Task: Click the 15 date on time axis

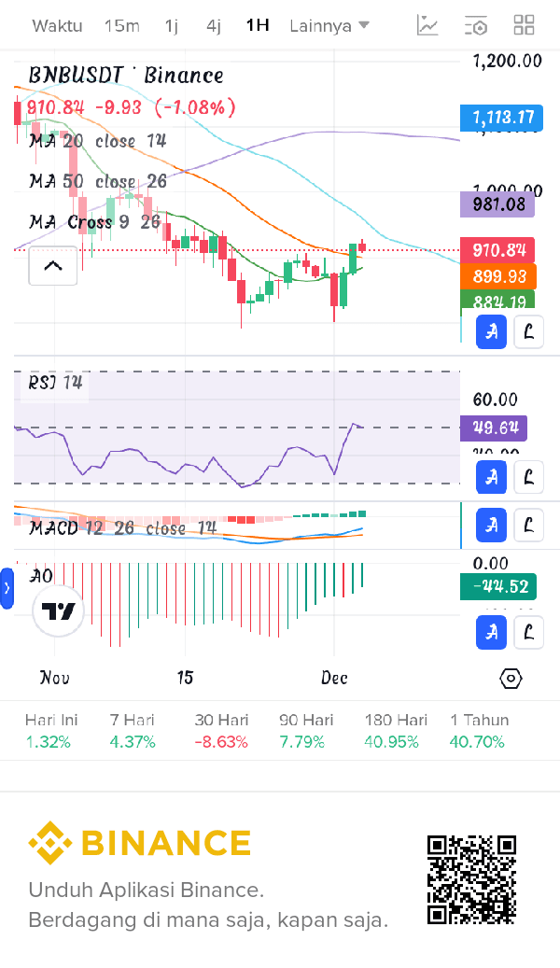Action: 185,678
